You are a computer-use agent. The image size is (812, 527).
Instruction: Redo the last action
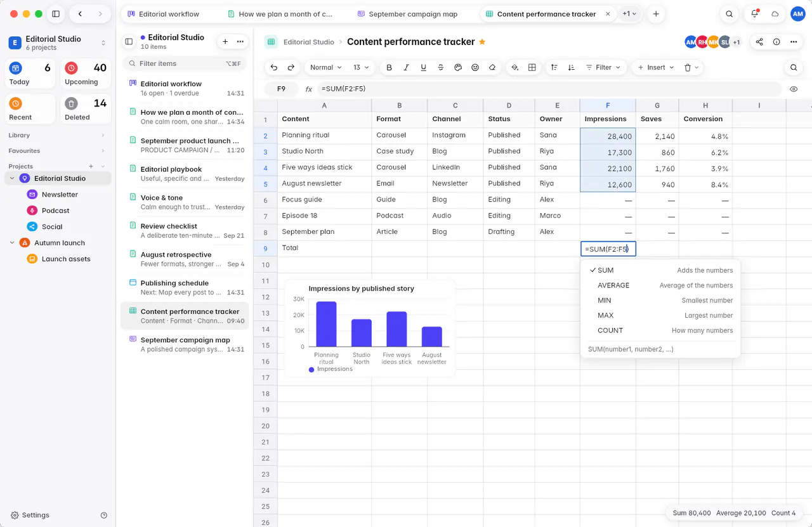click(x=291, y=67)
